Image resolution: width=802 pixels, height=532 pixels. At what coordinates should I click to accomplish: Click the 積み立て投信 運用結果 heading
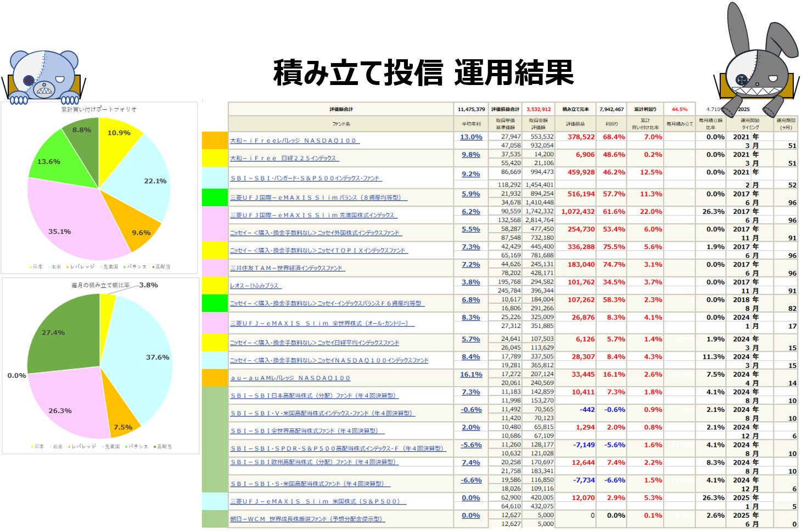[x=423, y=73]
